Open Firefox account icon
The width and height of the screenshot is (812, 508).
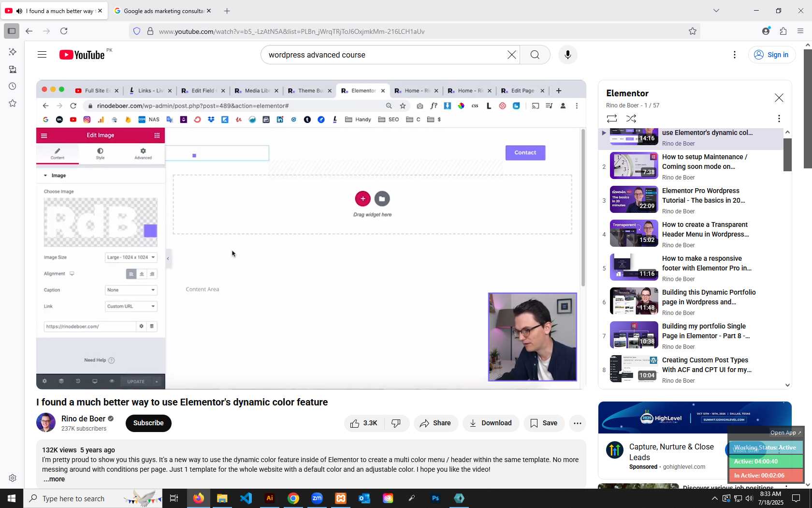coord(766,31)
